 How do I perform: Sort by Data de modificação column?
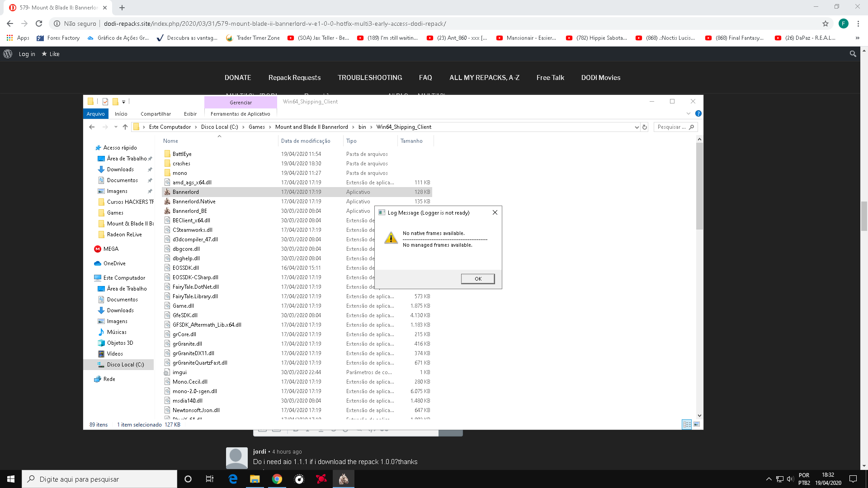[306, 141]
